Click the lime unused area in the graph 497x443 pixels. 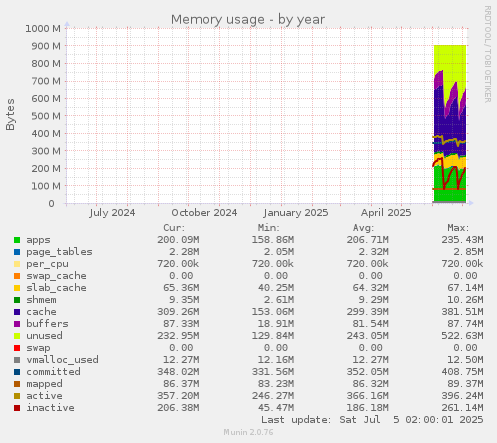pos(450,62)
